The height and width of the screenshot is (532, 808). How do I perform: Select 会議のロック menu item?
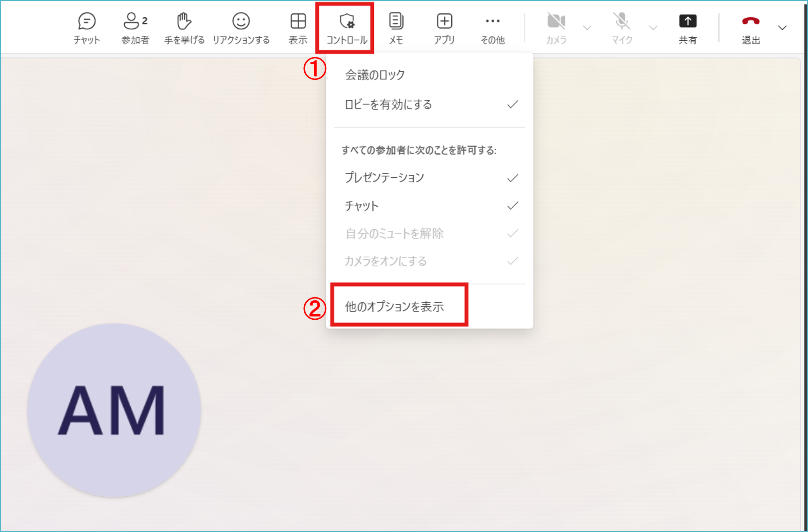pos(375,75)
